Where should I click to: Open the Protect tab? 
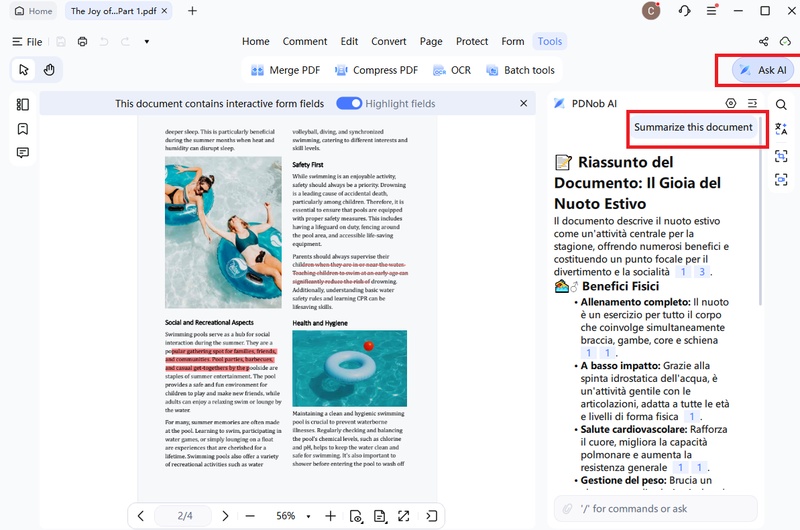click(x=472, y=41)
